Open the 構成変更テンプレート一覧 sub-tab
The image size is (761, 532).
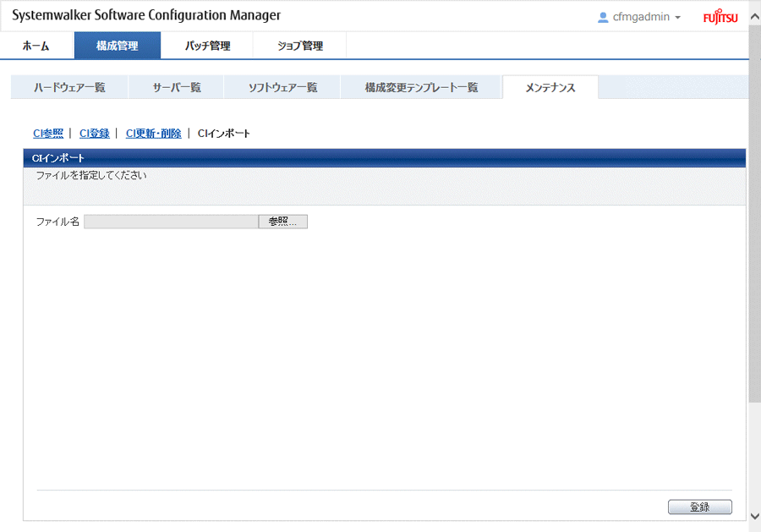pos(421,87)
